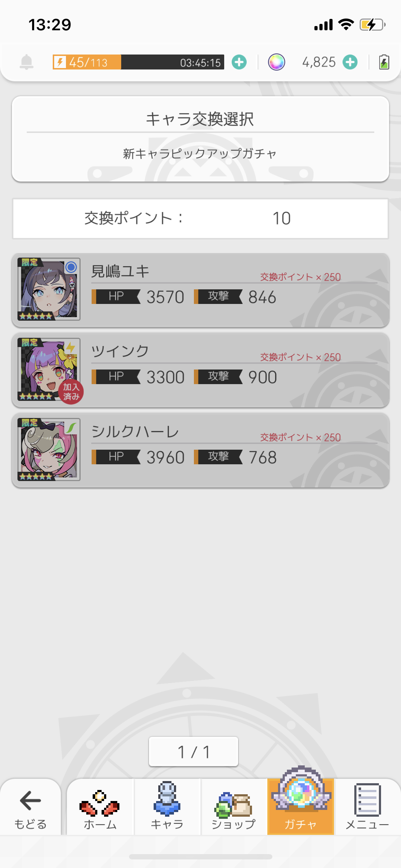
Task: Tap the stamina progress bar
Action: tap(138, 62)
